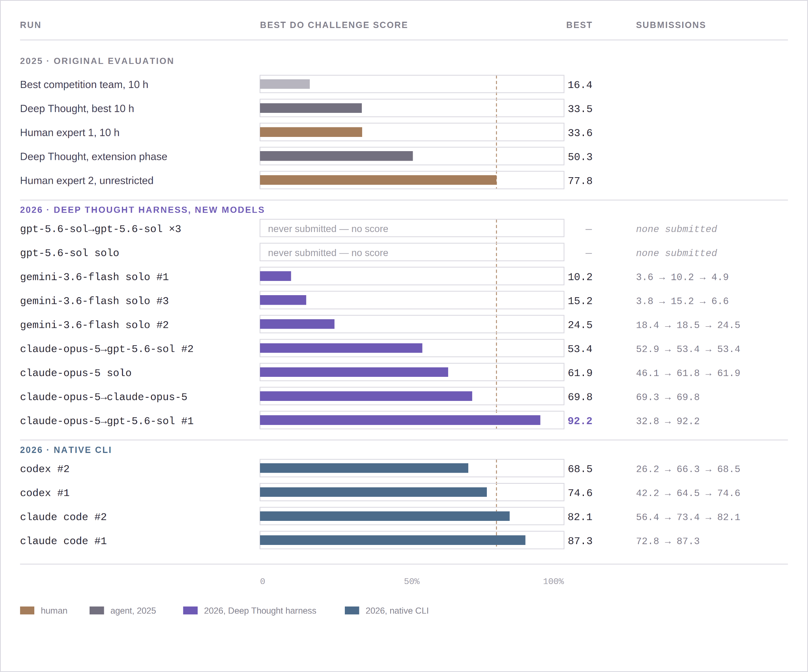Click the 100% axis label
This screenshot has height=672, width=808.
[x=554, y=581]
